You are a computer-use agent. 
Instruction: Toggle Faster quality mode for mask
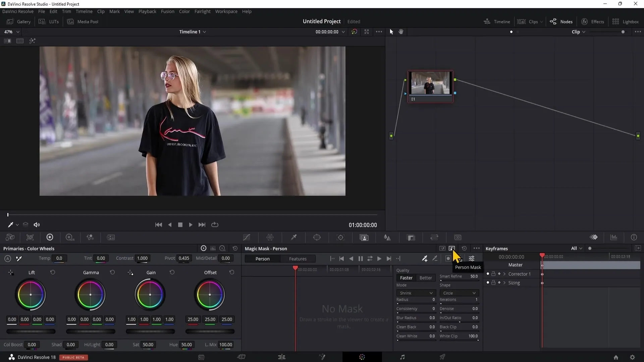click(x=406, y=278)
